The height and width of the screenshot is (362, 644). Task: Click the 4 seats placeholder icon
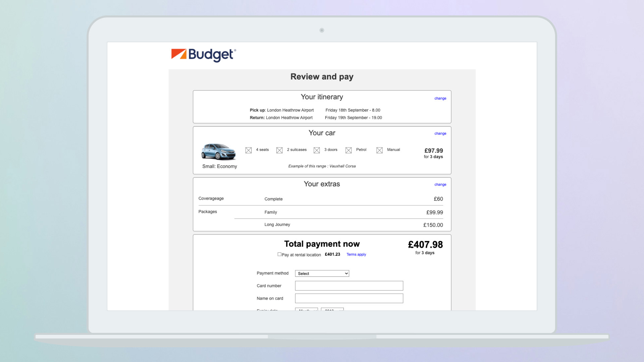click(x=249, y=150)
